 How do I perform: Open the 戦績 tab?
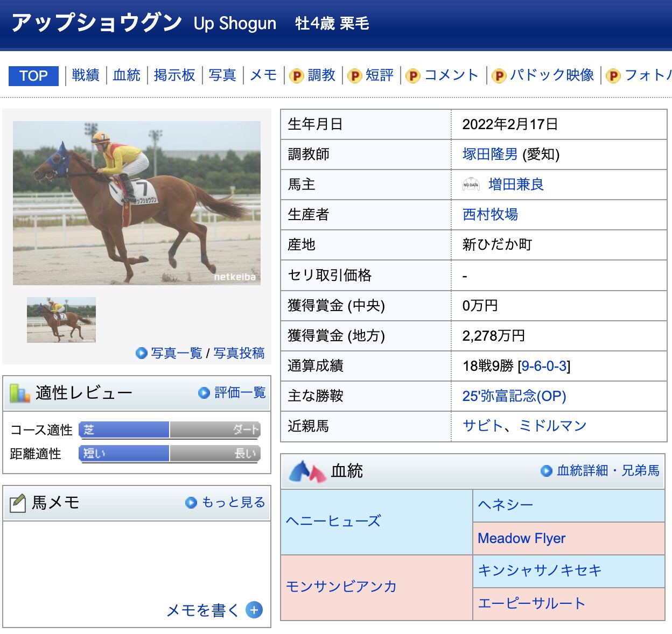[86, 75]
